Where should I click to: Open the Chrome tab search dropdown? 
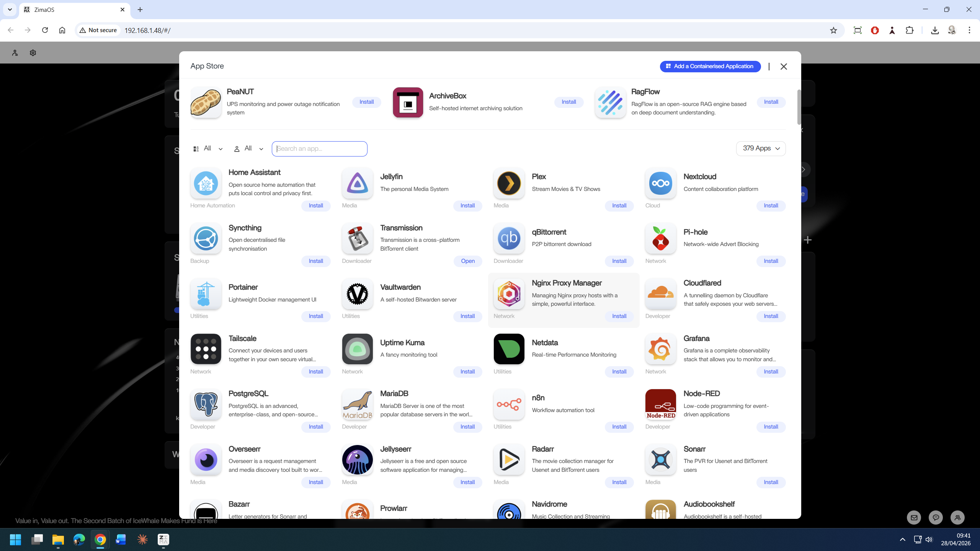(x=10, y=10)
